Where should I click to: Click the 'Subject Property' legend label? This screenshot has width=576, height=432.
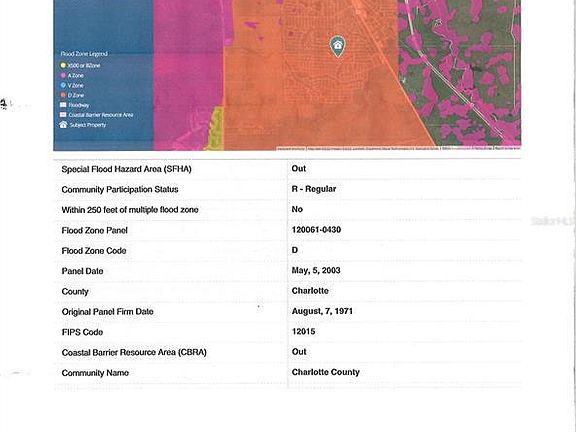pos(88,125)
